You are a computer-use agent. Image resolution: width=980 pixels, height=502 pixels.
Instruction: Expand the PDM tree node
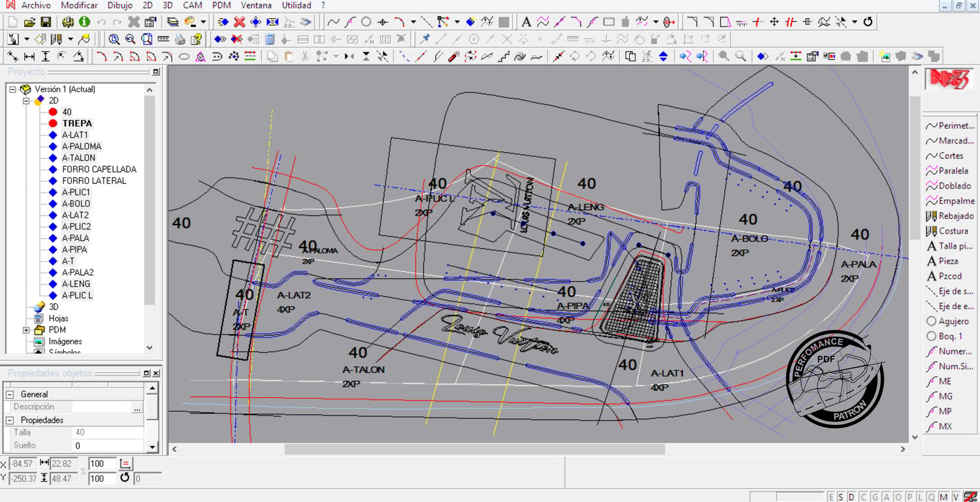pyautogui.click(x=26, y=330)
